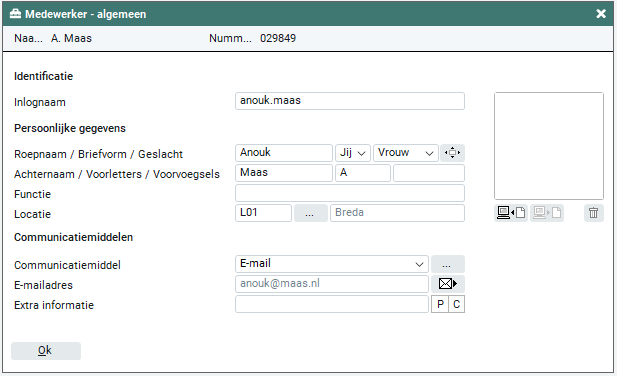The image size is (617, 376).
Task: Open the Communicatiemiddel dropdown set to E-mail
Action: tap(332, 264)
